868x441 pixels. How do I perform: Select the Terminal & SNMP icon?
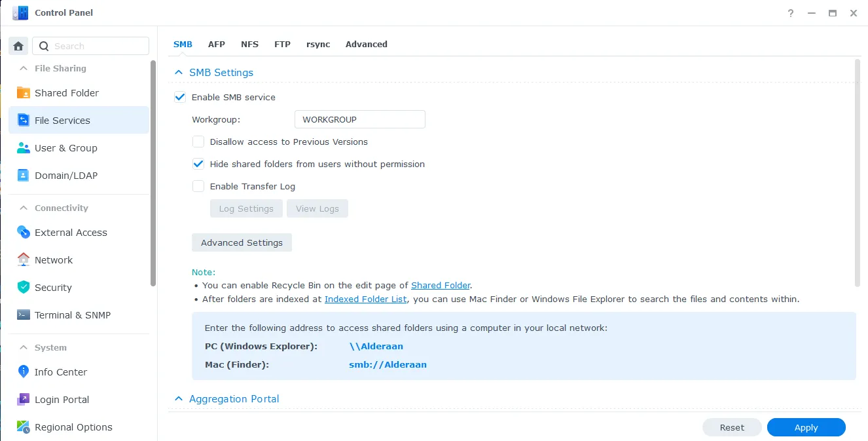pos(22,315)
